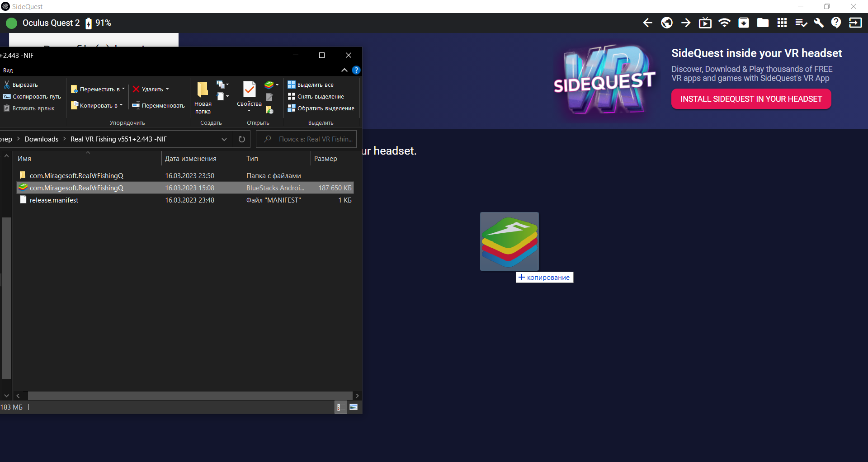Click Снять выделение in ribbon
This screenshot has height=462, width=868.
316,96
